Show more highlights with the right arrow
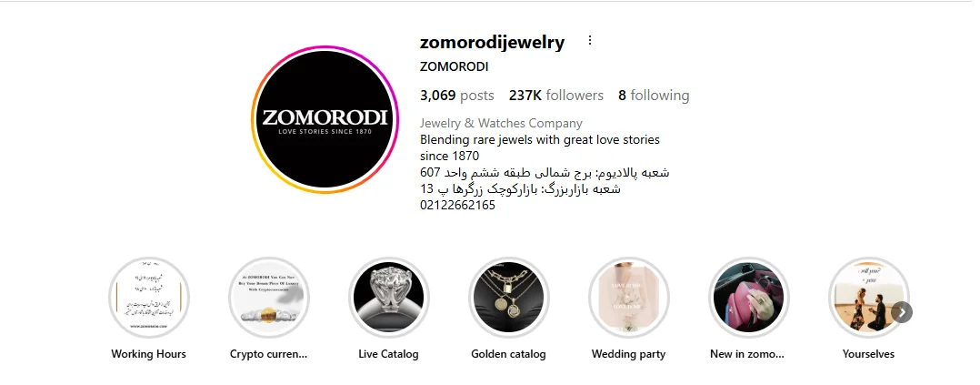 [902, 312]
